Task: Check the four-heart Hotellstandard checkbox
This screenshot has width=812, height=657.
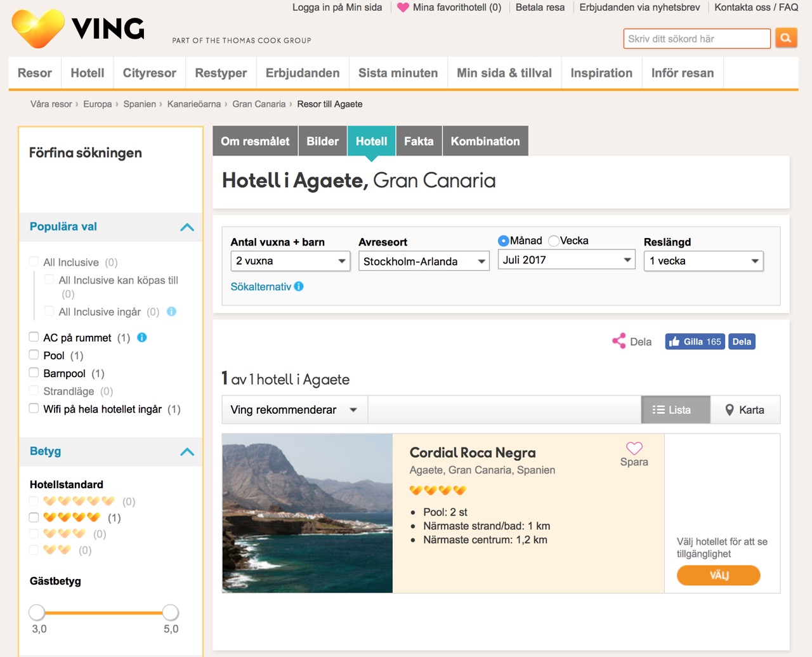Action: [34, 517]
